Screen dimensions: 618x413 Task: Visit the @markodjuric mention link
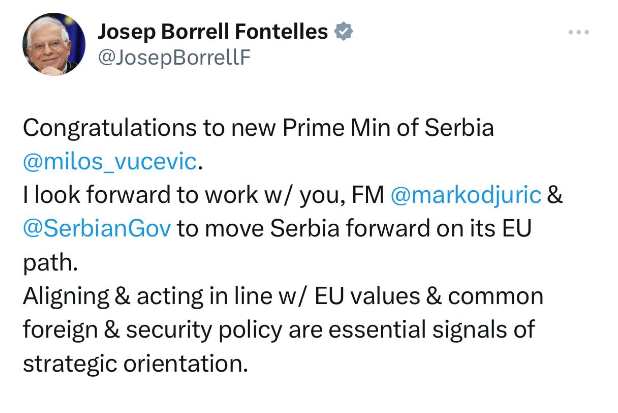pos(473,194)
